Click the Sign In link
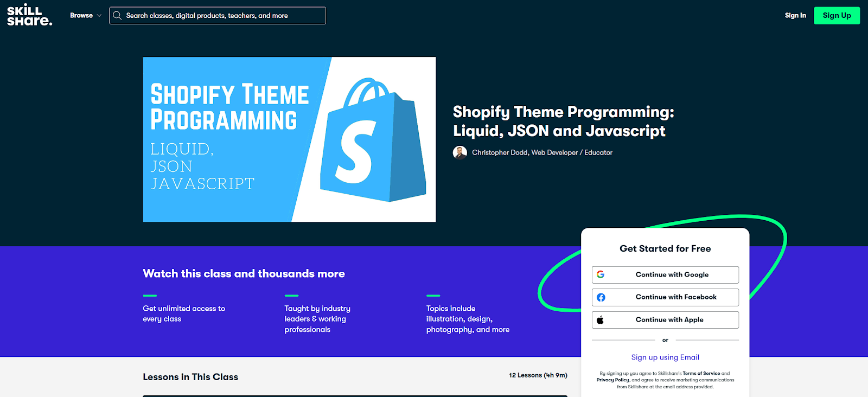868x397 pixels. 795,16
